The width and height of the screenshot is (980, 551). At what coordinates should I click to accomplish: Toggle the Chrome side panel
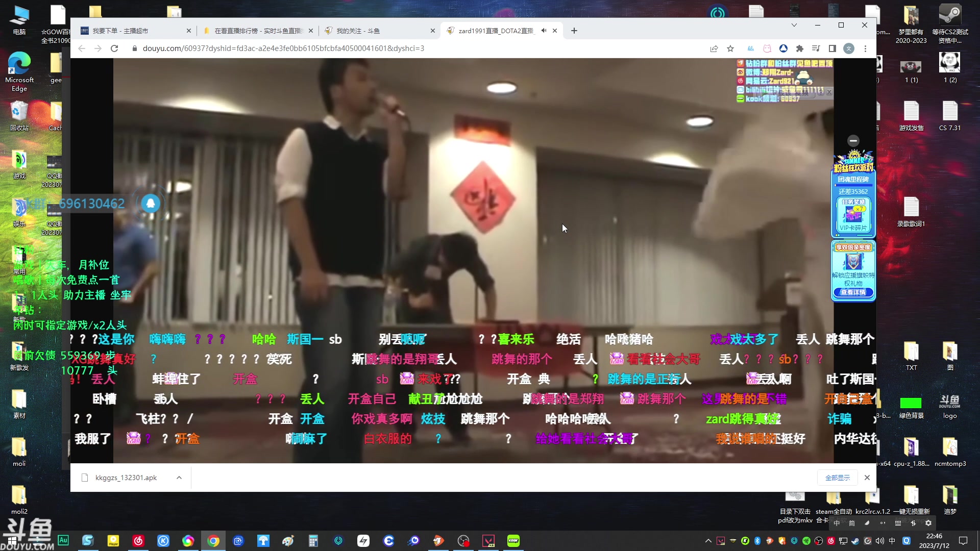(832, 48)
